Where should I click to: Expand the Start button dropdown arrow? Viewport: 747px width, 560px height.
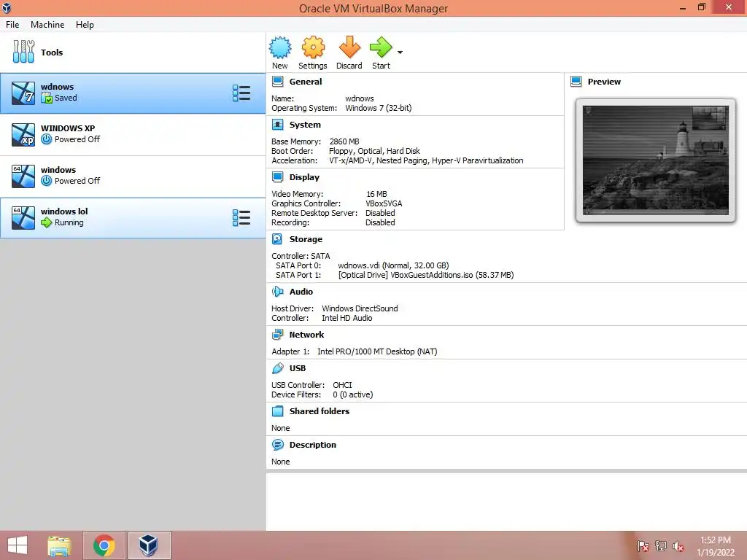click(x=400, y=52)
